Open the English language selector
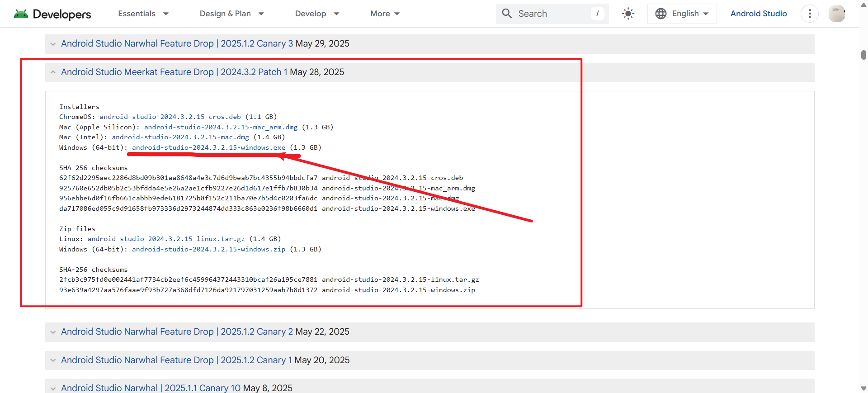Image resolution: width=868 pixels, height=393 pixels. [x=682, y=14]
